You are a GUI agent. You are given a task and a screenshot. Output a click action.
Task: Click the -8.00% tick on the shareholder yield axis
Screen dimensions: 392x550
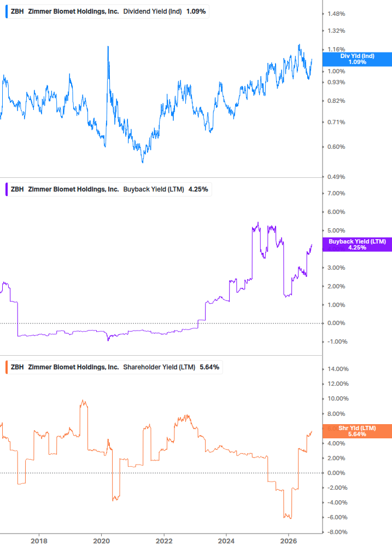tap(337, 532)
